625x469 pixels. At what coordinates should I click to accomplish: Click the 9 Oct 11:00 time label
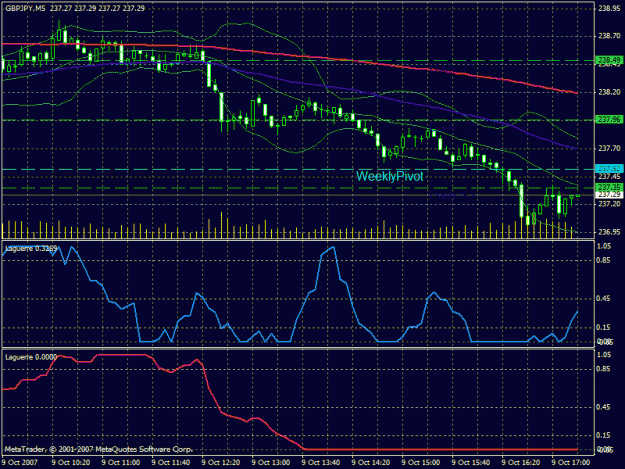coord(121,462)
